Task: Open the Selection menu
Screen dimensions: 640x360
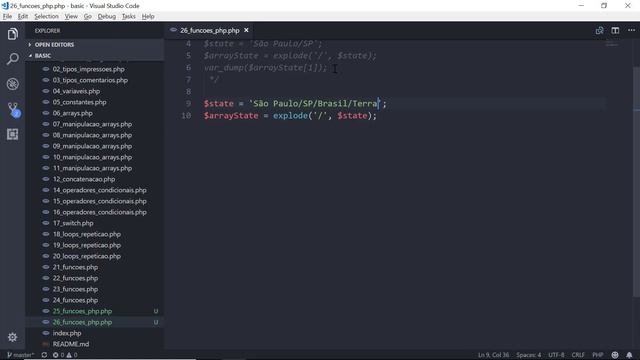Action: click(x=46, y=16)
